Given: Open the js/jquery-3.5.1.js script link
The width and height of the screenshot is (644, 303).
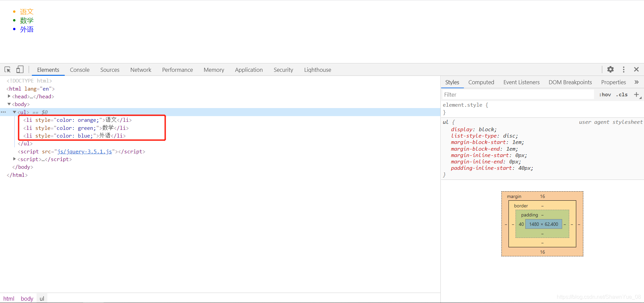Looking at the screenshot, I should [x=85, y=152].
